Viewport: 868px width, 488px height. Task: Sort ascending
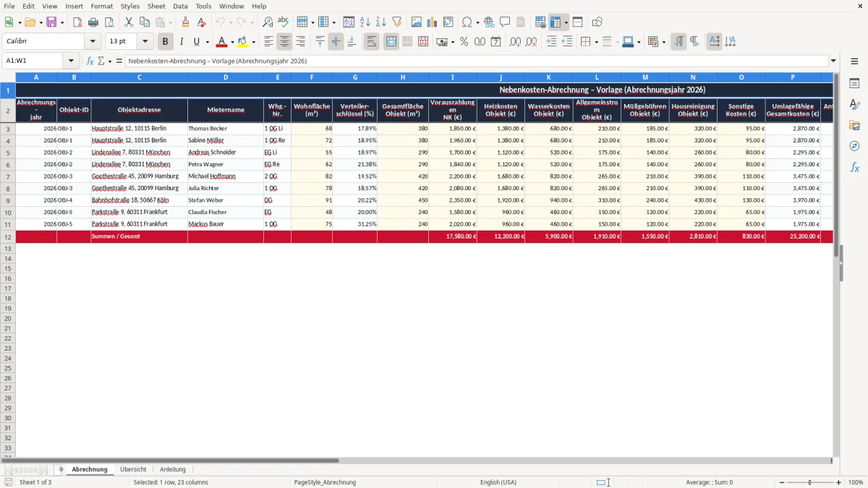coord(365,22)
